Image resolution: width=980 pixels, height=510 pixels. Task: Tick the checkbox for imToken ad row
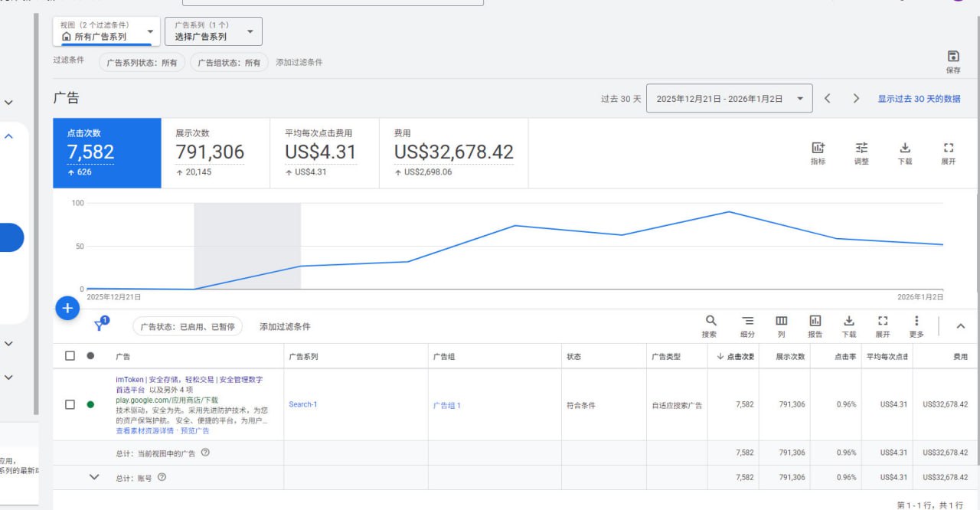click(x=70, y=404)
